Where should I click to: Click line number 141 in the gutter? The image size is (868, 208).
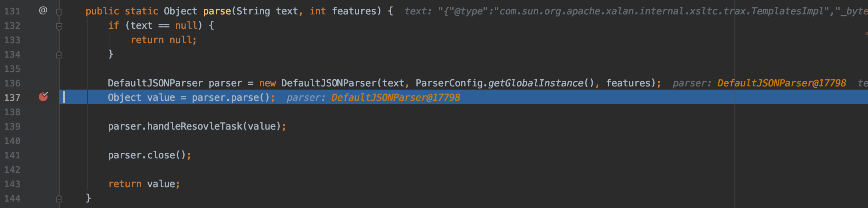tap(12, 155)
